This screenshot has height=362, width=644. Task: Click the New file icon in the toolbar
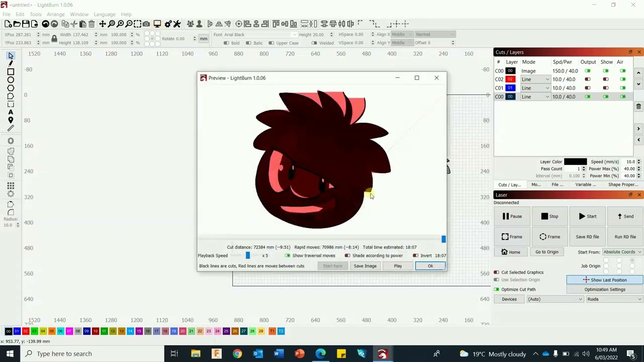tap(8, 24)
